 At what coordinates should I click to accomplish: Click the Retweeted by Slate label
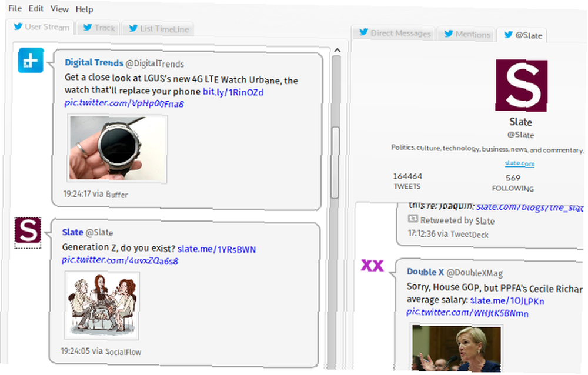click(x=457, y=220)
